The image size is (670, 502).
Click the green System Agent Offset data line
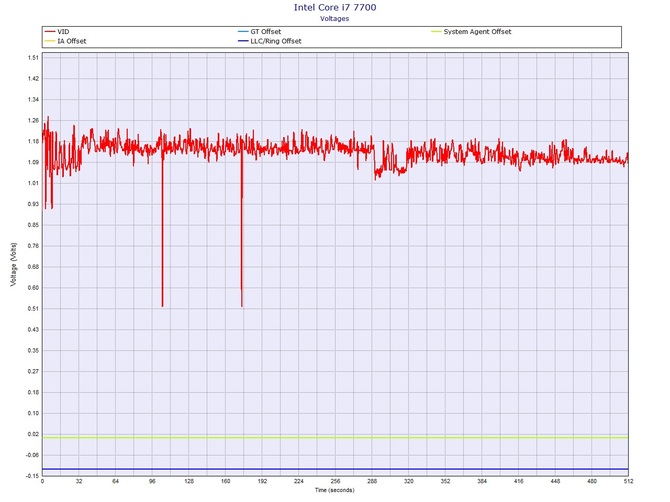pyautogui.click(x=335, y=437)
